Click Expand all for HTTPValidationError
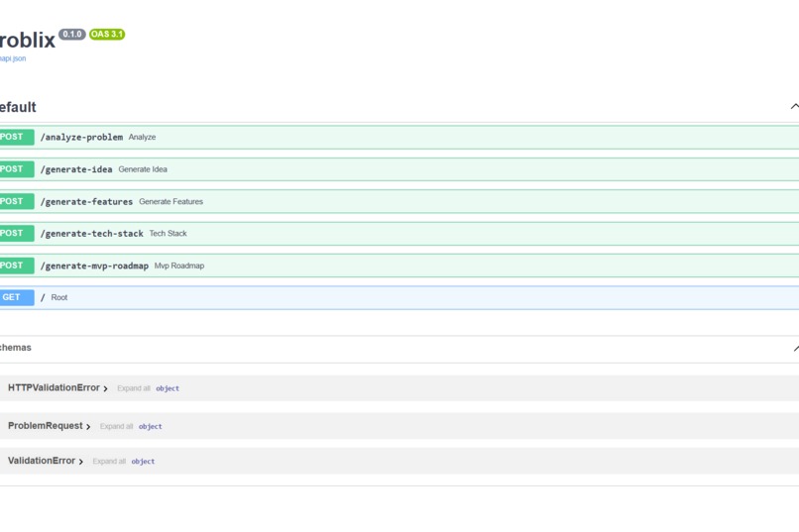The height and width of the screenshot is (532, 799). [x=134, y=388]
